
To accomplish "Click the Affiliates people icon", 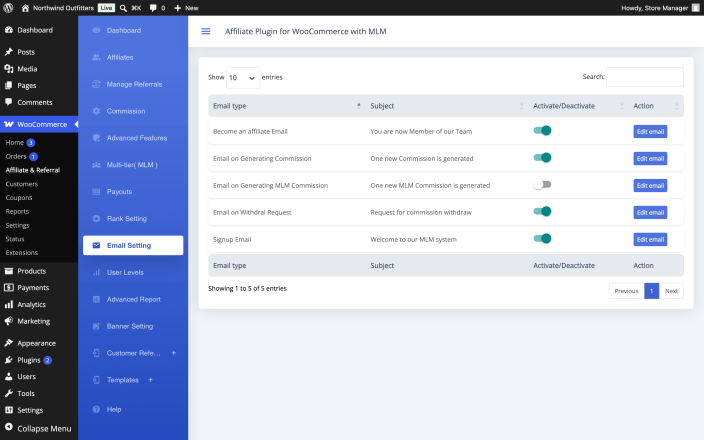I will [96, 57].
